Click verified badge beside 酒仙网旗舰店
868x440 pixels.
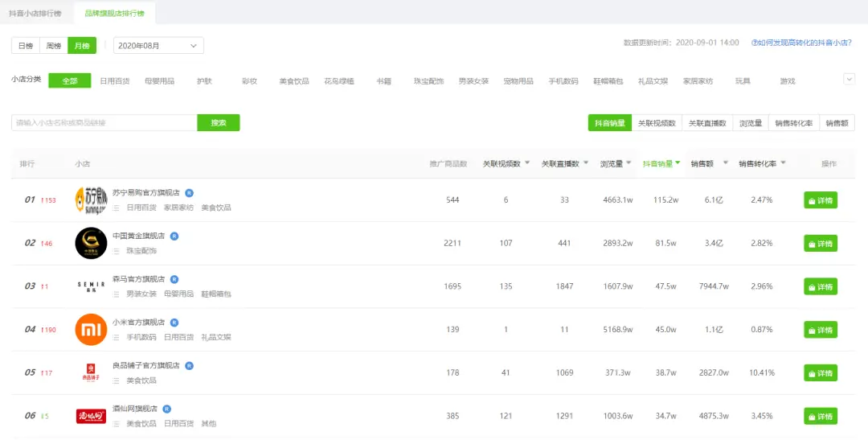(x=166, y=409)
